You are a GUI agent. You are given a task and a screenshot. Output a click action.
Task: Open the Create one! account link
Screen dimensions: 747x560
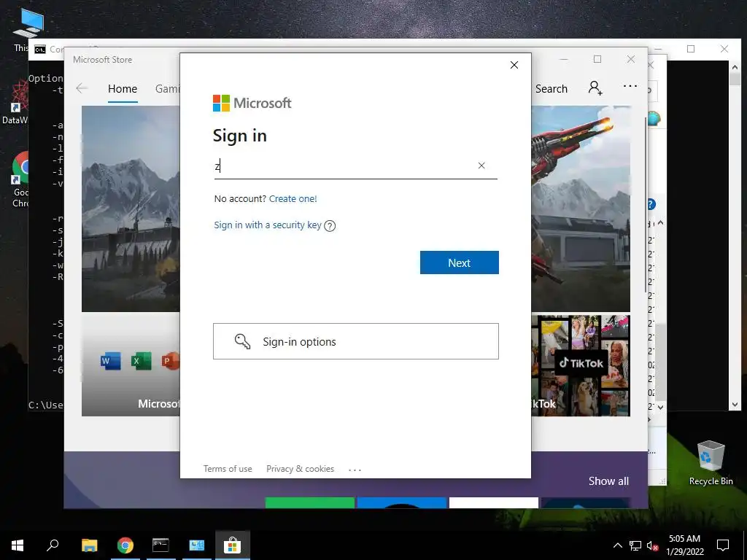[x=293, y=198]
